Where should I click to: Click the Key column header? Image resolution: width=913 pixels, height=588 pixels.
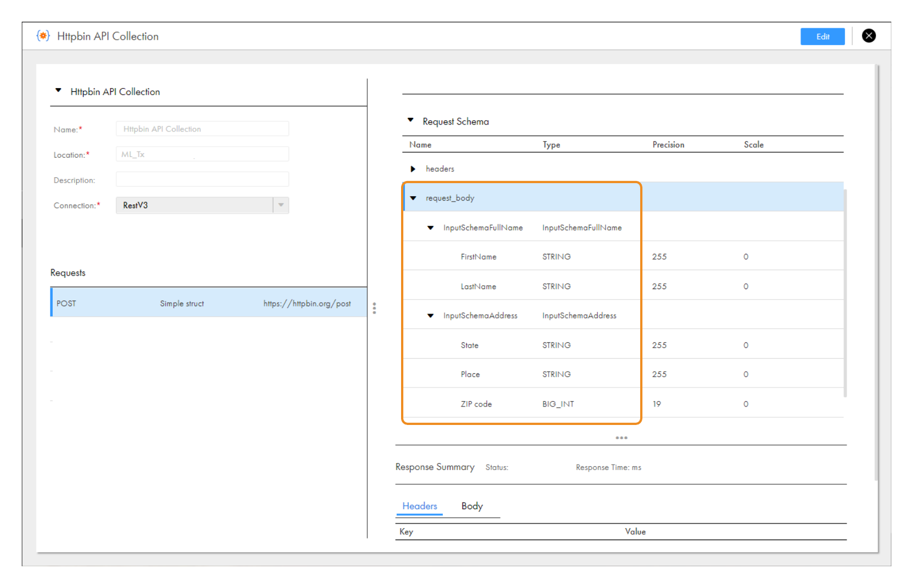click(406, 531)
